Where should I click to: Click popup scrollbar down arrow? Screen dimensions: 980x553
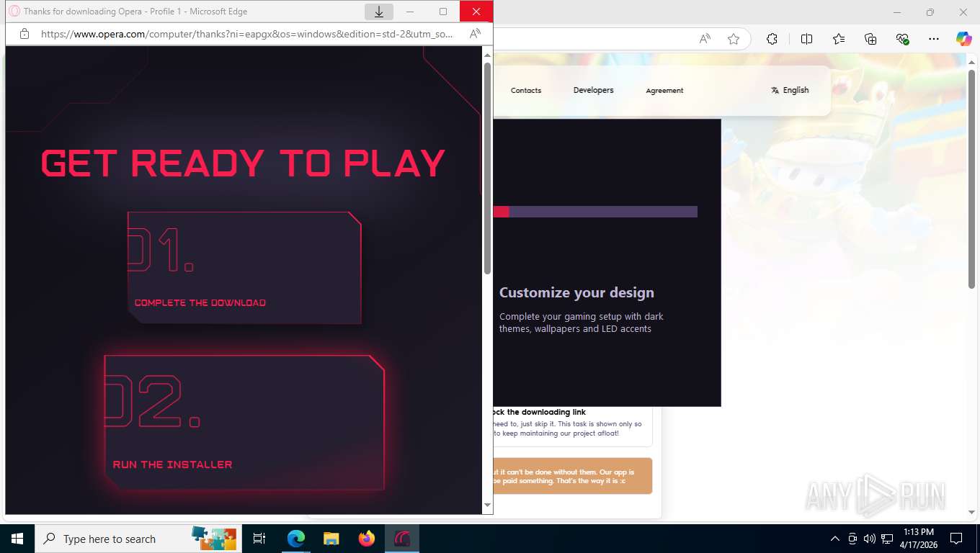point(487,505)
